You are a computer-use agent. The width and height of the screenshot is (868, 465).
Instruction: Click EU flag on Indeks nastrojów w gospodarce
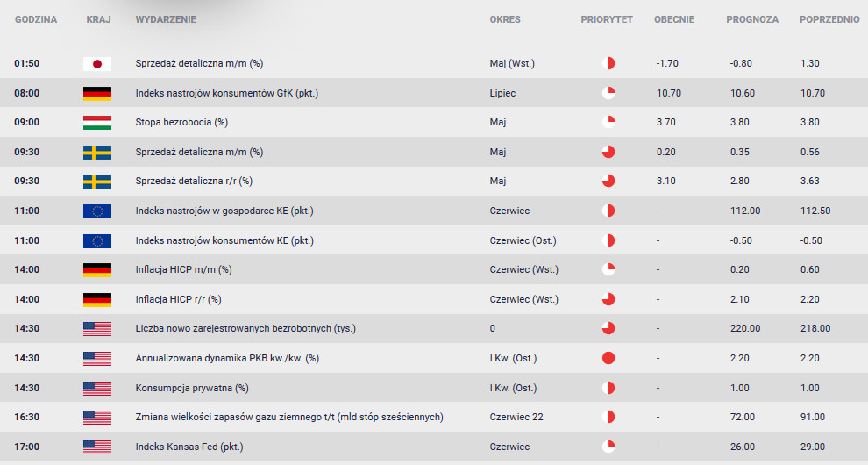pyautogui.click(x=96, y=211)
